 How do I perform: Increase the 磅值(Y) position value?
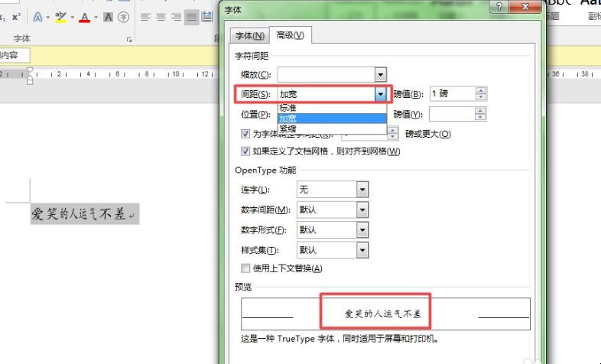tap(480, 111)
